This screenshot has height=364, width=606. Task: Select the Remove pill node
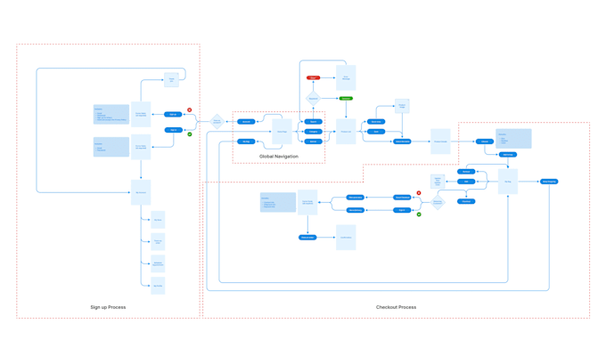coord(466,172)
